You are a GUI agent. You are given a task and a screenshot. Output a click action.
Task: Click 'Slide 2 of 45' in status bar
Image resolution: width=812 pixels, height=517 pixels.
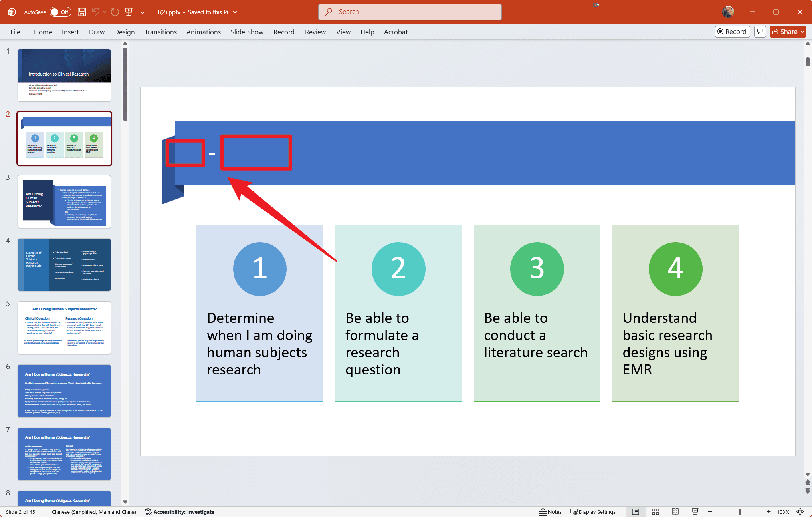(x=20, y=512)
